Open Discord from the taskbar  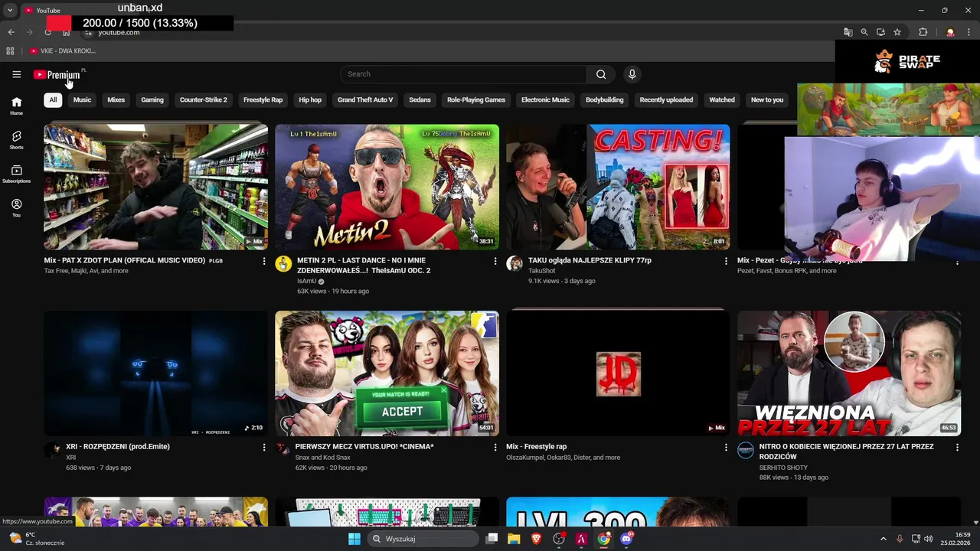click(626, 539)
